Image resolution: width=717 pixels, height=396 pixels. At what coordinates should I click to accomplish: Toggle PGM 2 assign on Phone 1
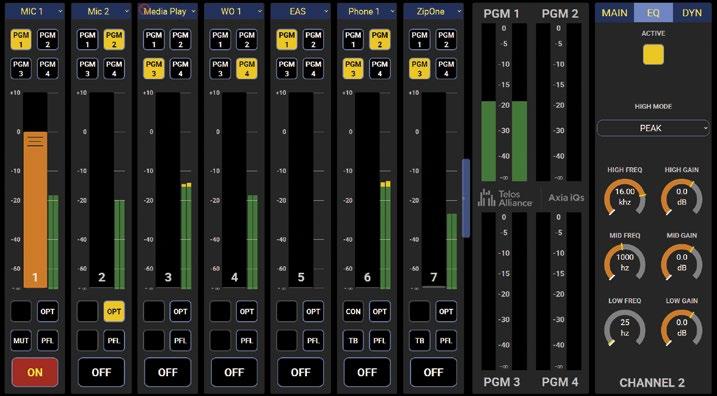point(380,40)
